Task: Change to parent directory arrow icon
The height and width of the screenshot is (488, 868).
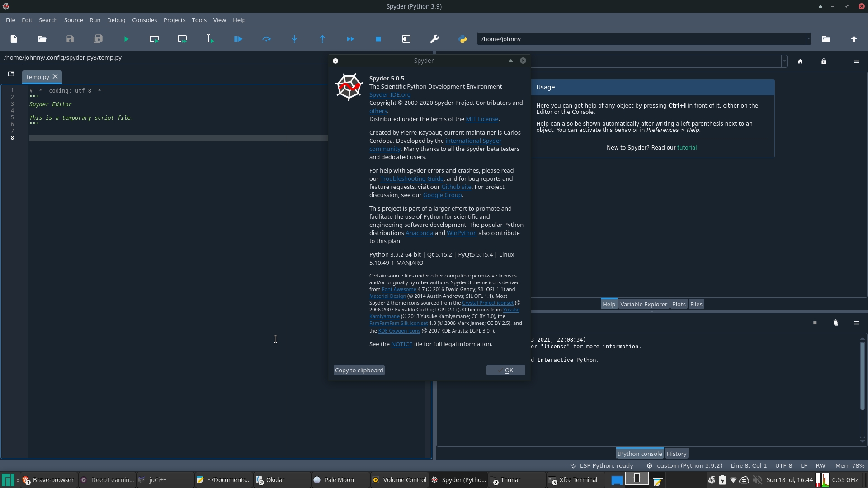Action: [x=854, y=39]
